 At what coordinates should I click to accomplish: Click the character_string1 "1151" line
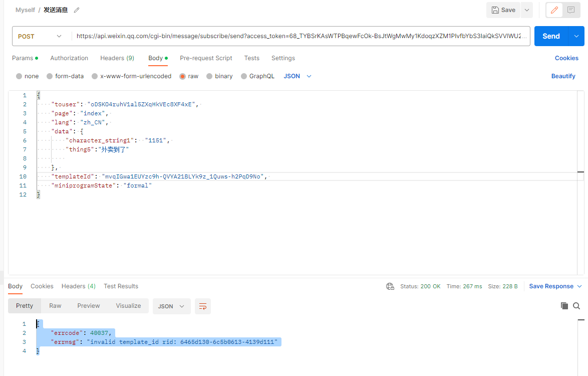(117, 140)
